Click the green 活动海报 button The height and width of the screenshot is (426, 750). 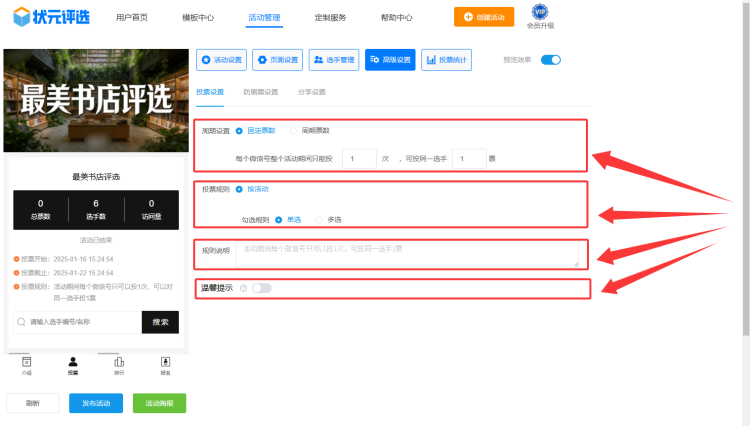159,403
